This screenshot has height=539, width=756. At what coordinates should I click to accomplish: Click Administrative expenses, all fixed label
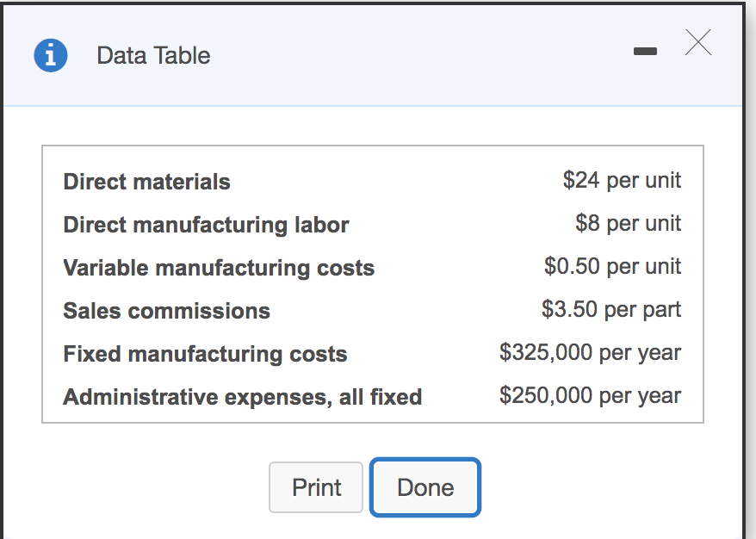tap(242, 397)
